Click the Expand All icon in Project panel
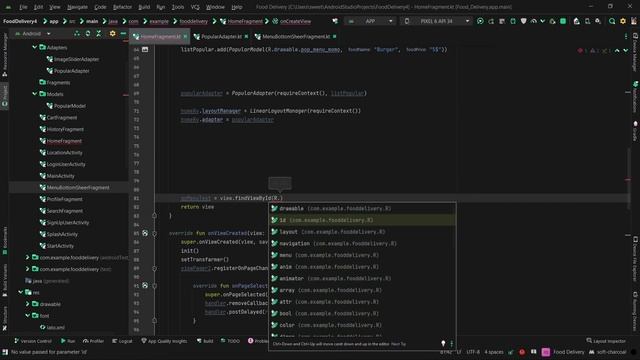The image size is (640, 360). [88, 33]
